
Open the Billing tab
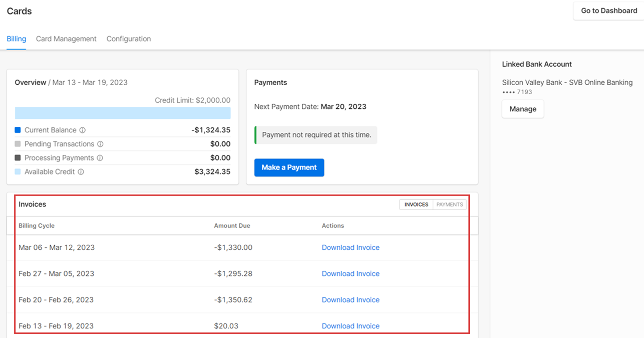17,39
